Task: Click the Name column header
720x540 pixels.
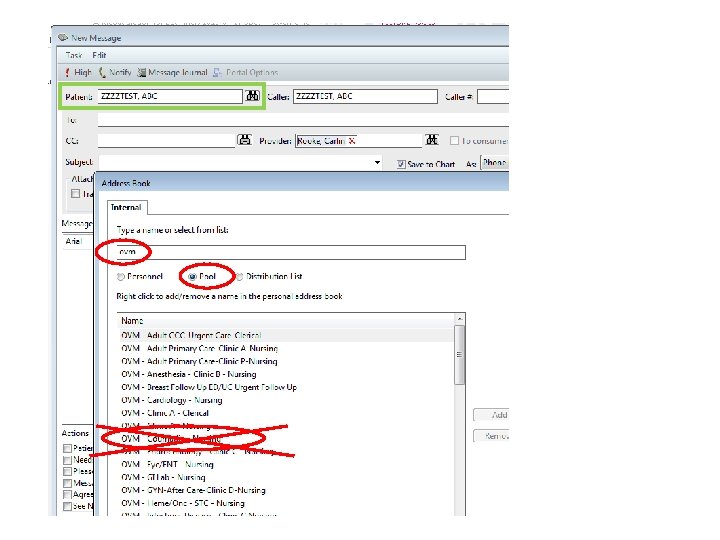Action: click(x=285, y=321)
